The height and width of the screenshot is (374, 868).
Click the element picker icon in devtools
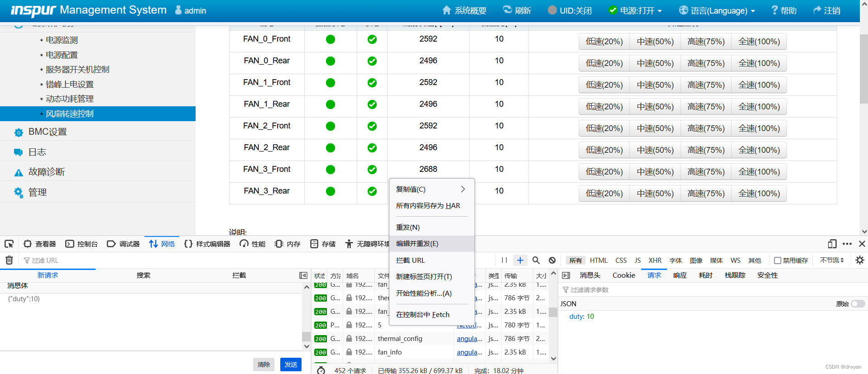9,244
